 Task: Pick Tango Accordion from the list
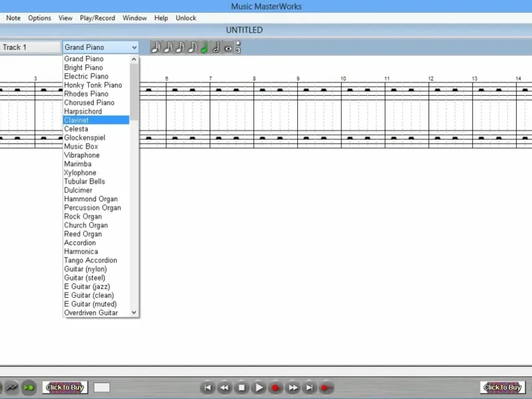click(x=96, y=260)
